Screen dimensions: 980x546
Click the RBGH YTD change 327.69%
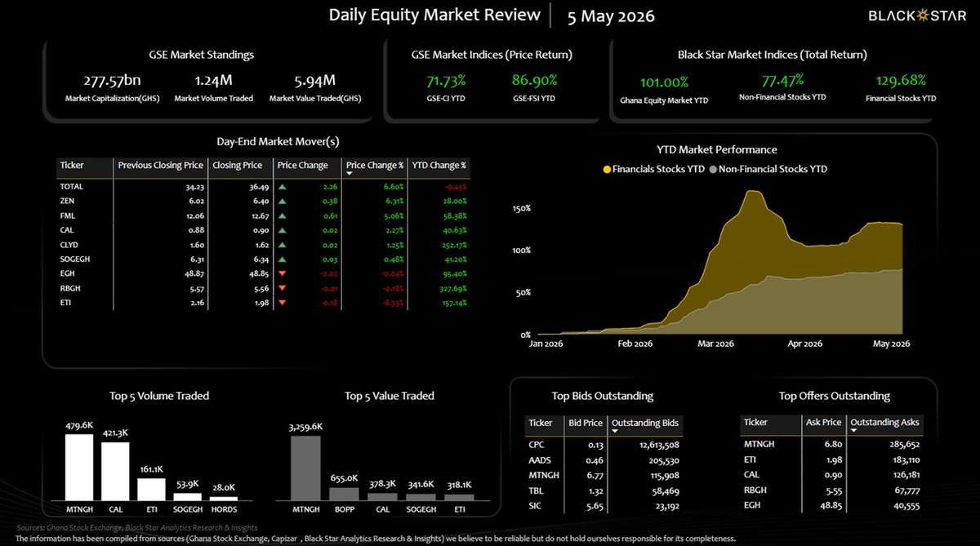451,287
